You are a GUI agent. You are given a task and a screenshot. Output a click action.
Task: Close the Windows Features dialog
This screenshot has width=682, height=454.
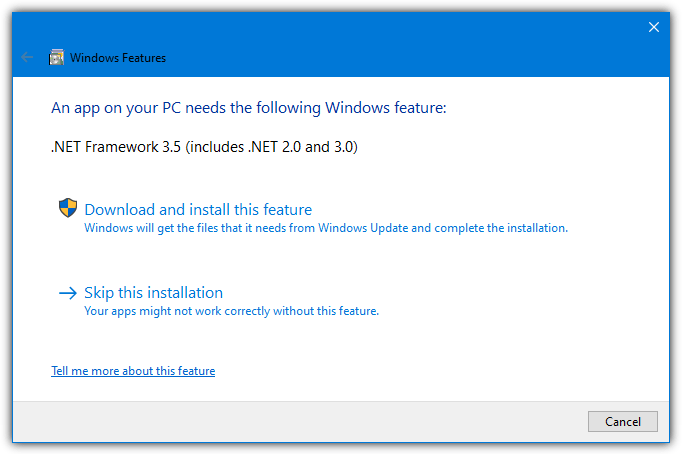point(653,27)
